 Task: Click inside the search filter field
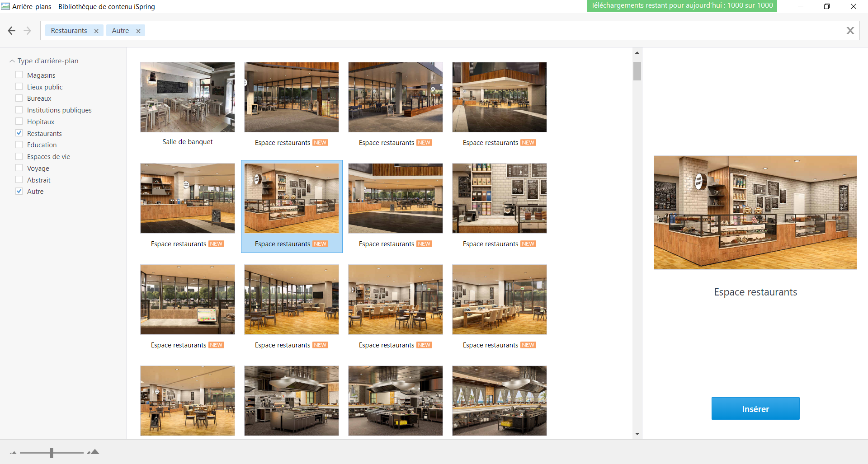tap(452, 31)
